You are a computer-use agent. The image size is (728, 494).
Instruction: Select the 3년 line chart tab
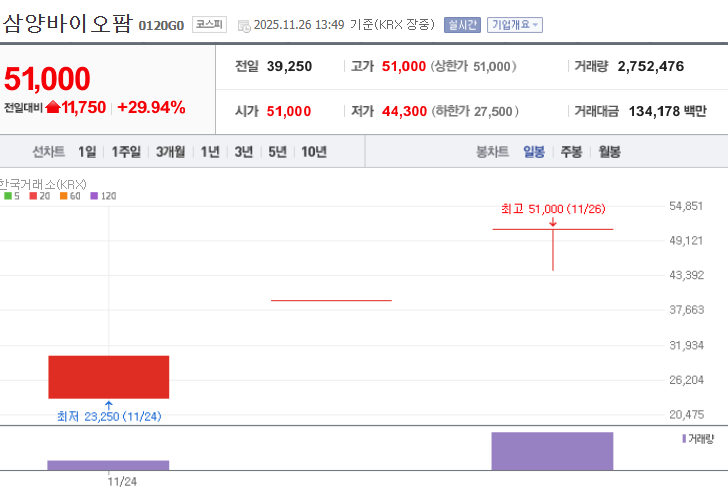244,152
